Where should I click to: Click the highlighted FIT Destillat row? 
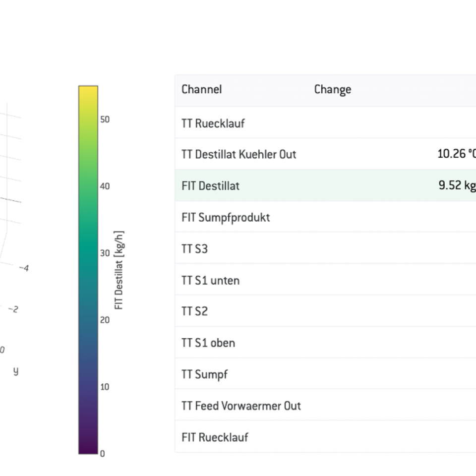tap(325, 186)
